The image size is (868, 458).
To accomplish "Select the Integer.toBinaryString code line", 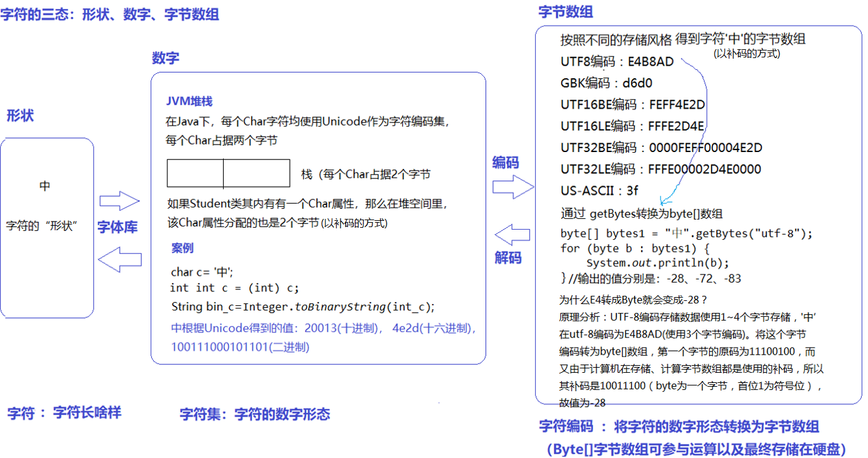I will [x=303, y=307].
